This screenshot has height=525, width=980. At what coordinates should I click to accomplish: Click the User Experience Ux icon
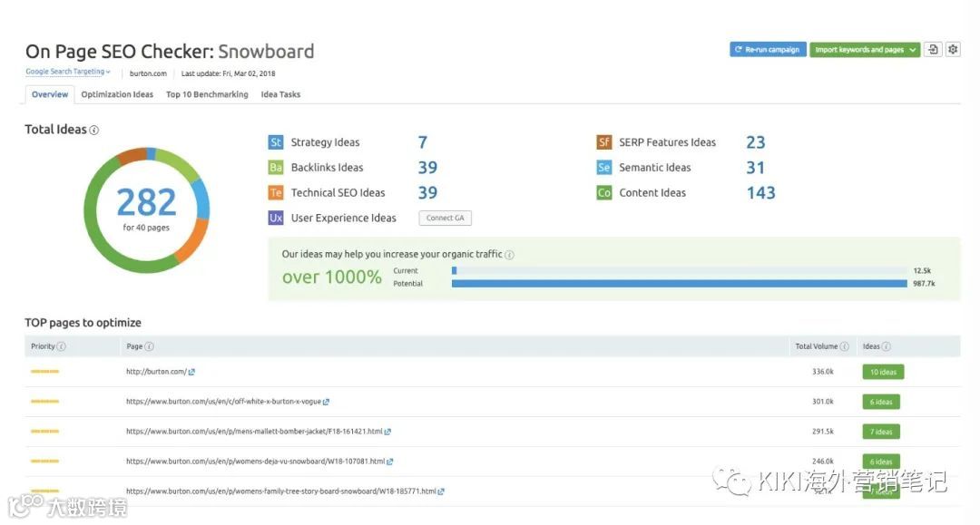pos(276,218)
